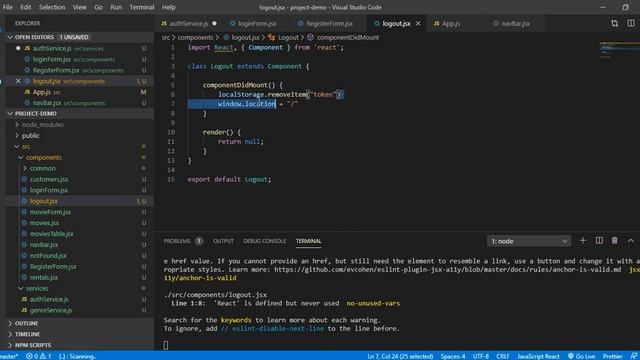The height and width of the screenshot is (360, 640).
Task: Close logout.jsx from Open Editors list
Action: click(x=18, y=81)
